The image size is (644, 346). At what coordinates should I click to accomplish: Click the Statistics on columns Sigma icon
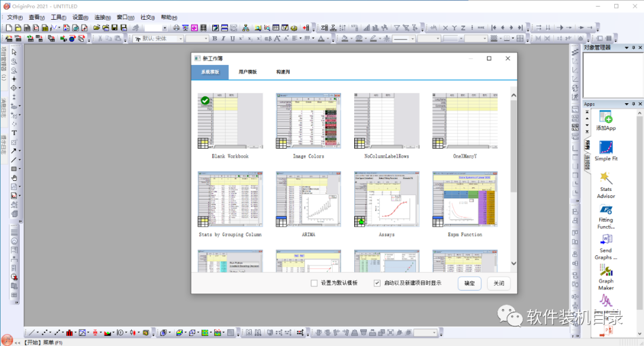324,28
